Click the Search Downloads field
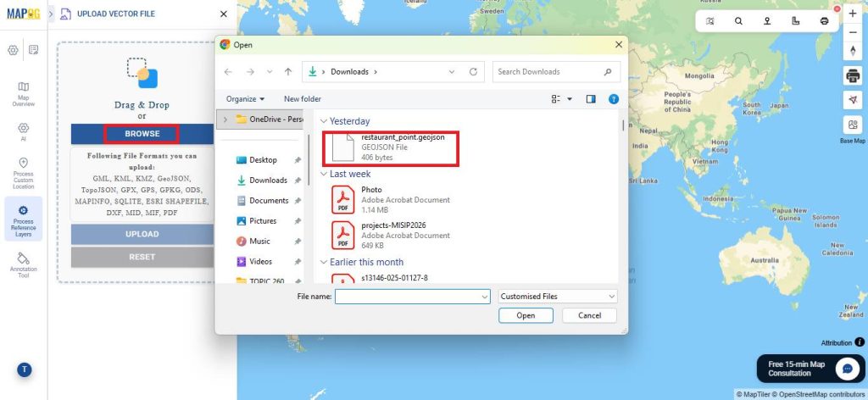The image size is (868, 400). pyautogui.click(x=556, y=72)
